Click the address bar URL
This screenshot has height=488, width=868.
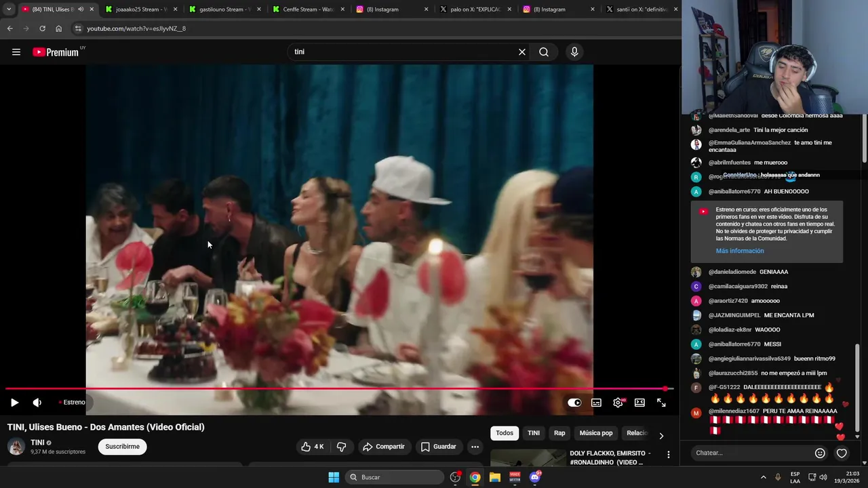point(136,28)
